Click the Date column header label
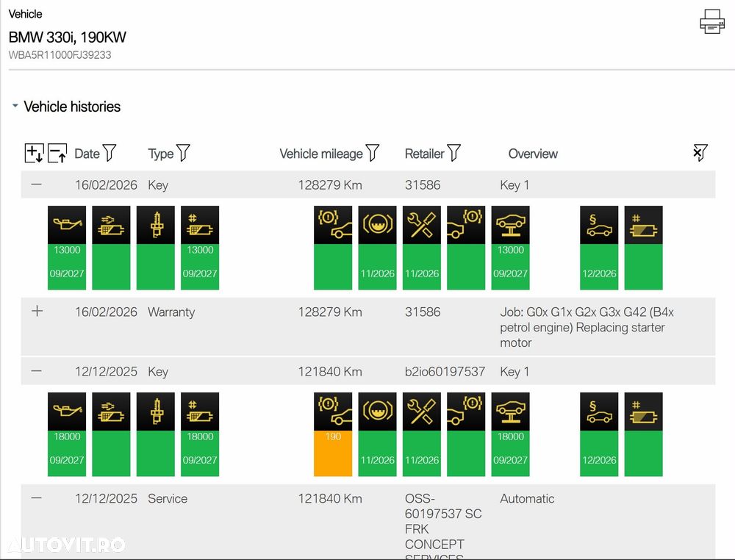735x560 pixels. pyautogui.click(x=87, y=154)
